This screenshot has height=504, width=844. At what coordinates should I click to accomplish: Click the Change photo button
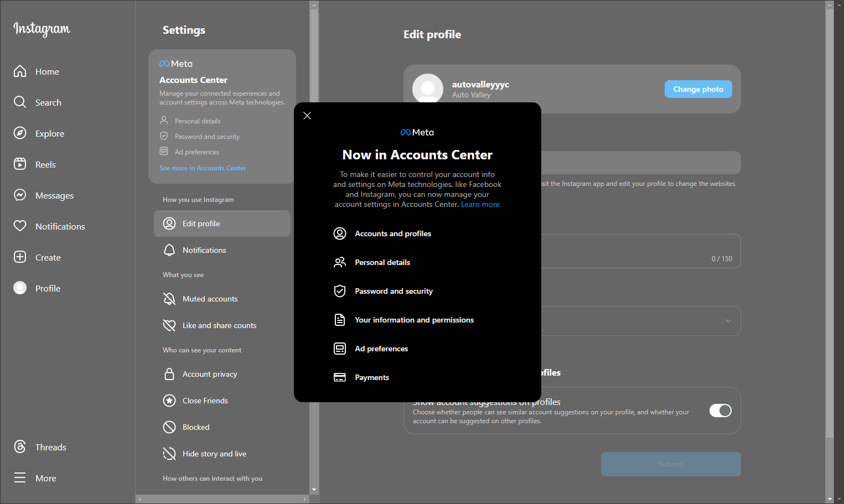point(698,89)
